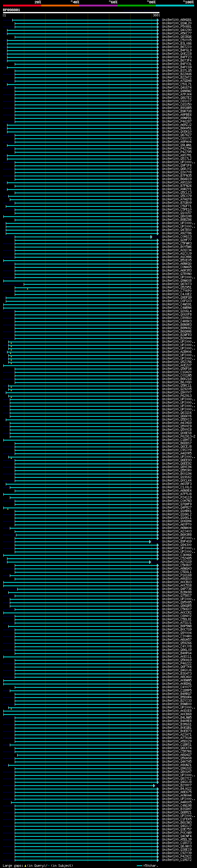Choose hit UniRef100_B2ZAU6
The image size is (197, 868).
pos(176,74)
